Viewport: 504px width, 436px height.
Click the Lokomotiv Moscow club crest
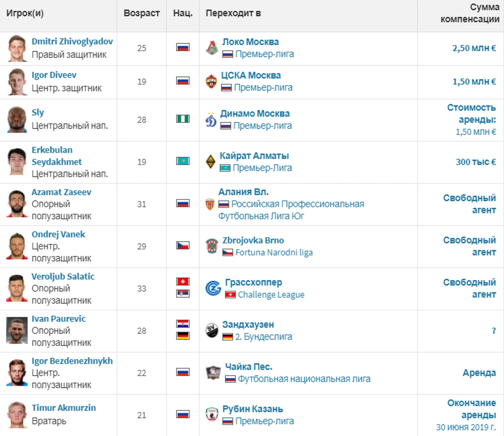pos(212,48)
